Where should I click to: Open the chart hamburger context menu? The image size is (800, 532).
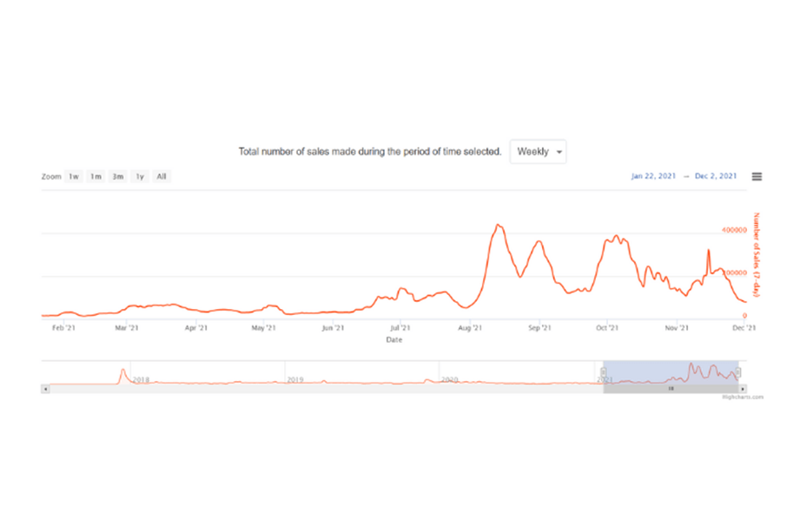757,176
